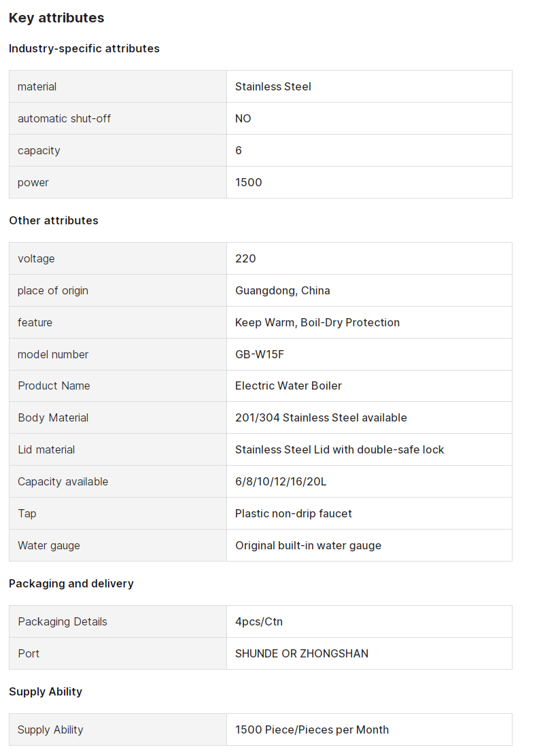Select the Stainless Steel material value

pyautogui.click(x=273, y=87)
